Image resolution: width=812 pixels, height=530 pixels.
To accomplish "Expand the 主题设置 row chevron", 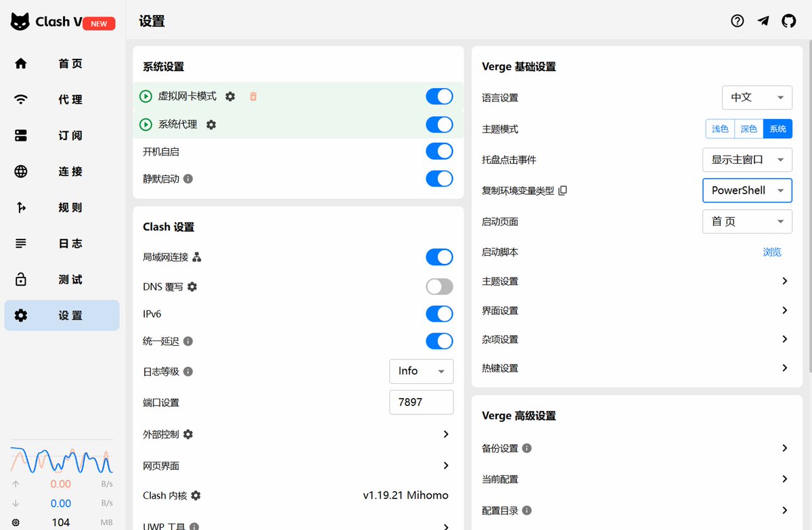I will pyautogui.click(x=785, y=281).
